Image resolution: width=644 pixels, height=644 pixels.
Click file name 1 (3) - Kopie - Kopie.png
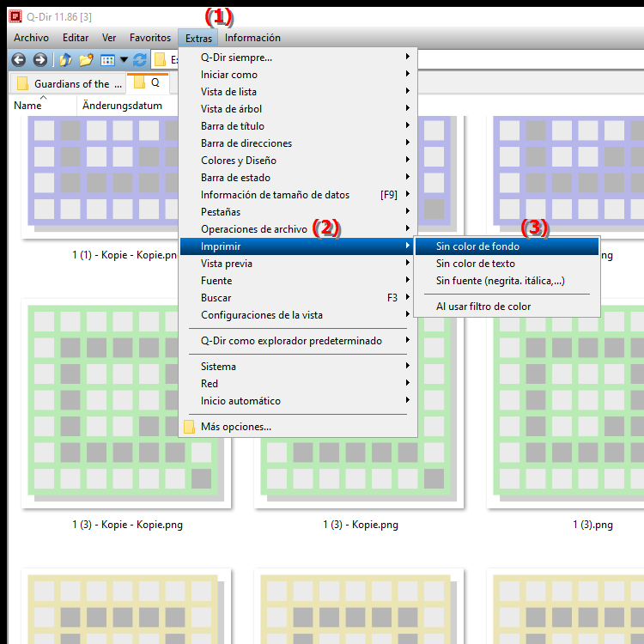click(127, 525)
